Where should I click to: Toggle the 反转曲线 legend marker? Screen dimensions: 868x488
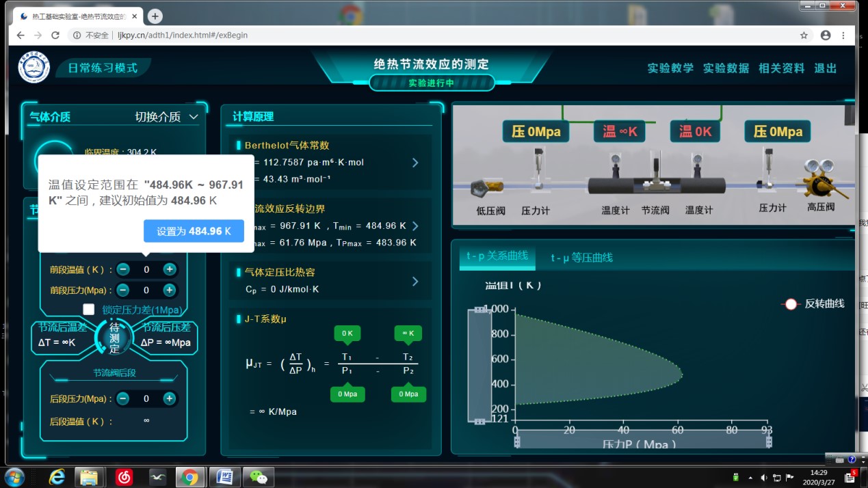point(791,304)
